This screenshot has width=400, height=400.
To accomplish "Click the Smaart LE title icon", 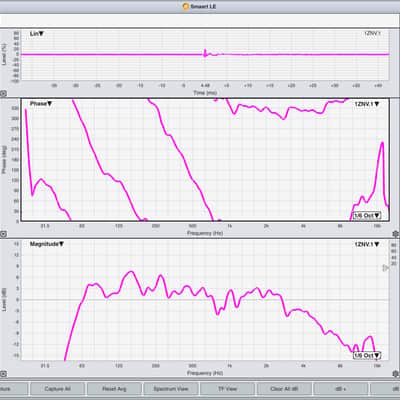I will pyautogui.click(x=186, y=6).
